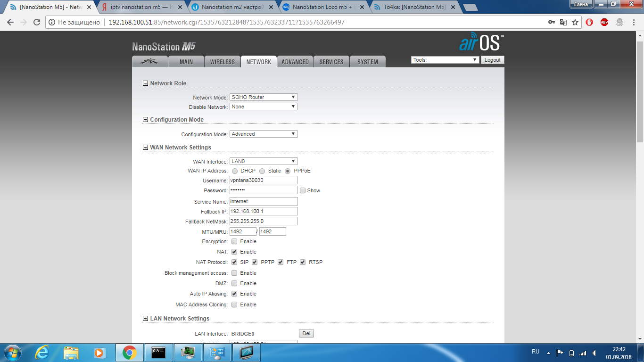Toggle the PPTP NAT protocol checkbox

click(x=255, y=262)
